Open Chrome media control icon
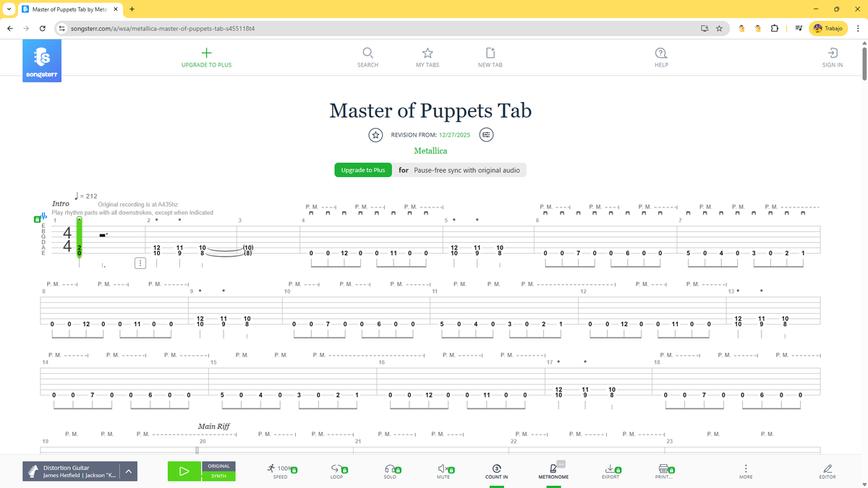The image size is (868, 488). [798, 28]
